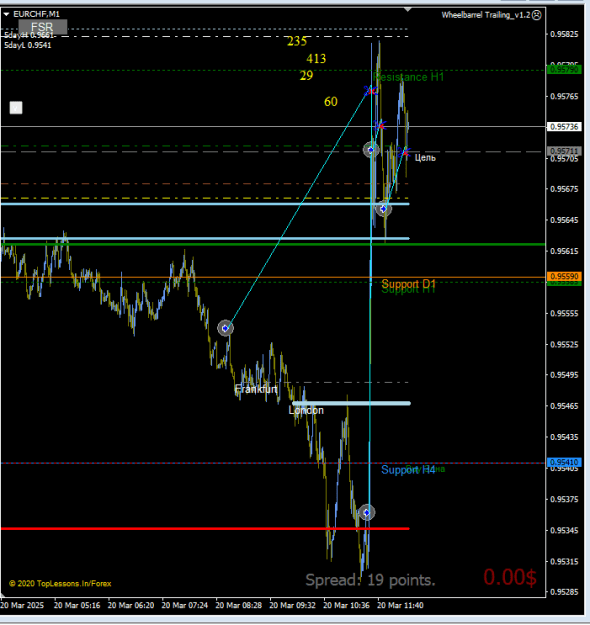The width and height of the screenshot is (590, 625).
Task: Click the 20 Mar 05:16 time label
Action: tap(77, 605)
